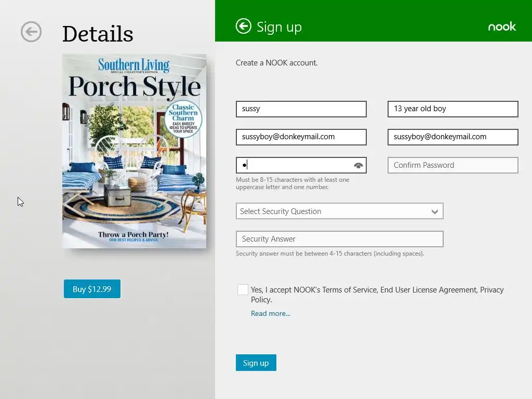Click the Porch Style magazine cover
Viewport: 532px width, 399px height.
135,151
